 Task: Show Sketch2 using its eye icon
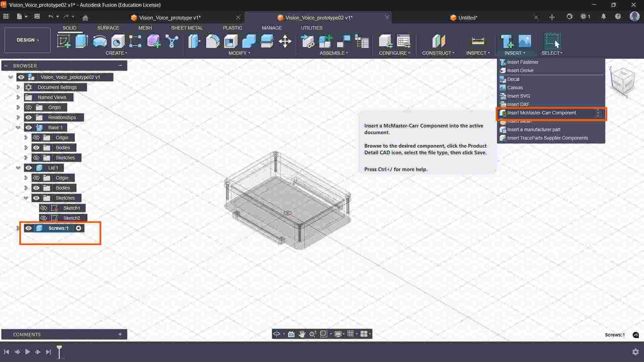coord(44,218)
